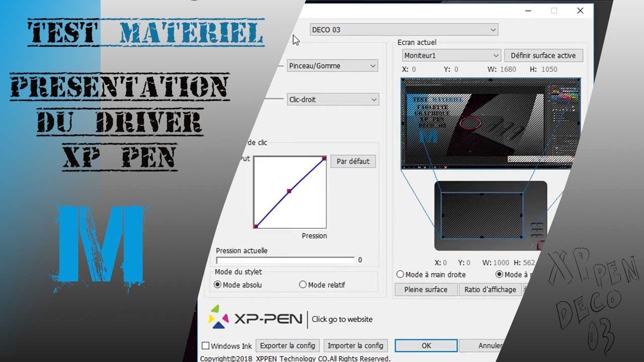Click middle point of pressure curve

289,191
